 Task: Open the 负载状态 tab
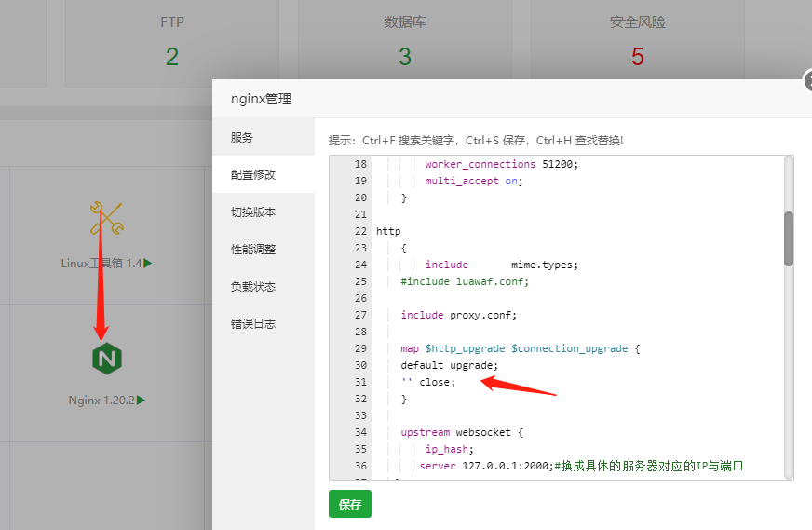264,287
